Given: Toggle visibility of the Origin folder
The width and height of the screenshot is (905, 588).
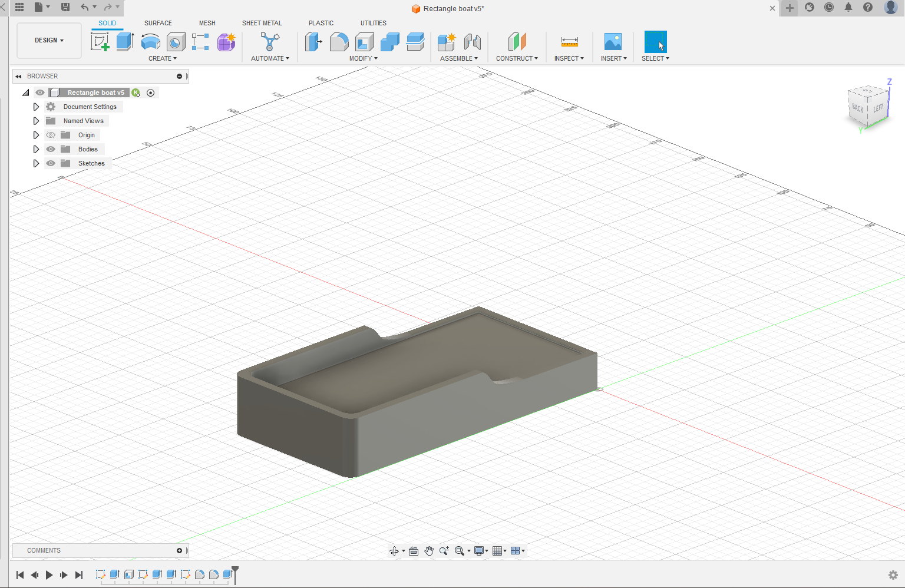Looking at the screenshot, I should (51, 135).
